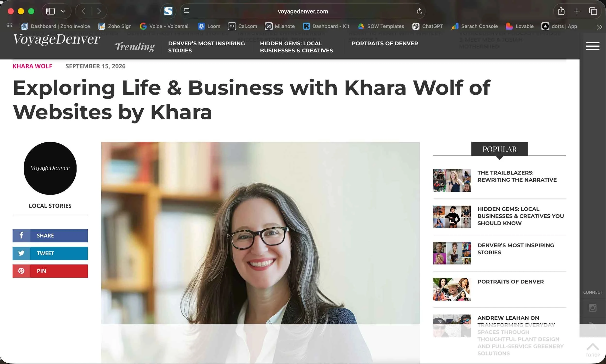606x364 pixels.
Task: Open the Dashboard - Kit bookmark
Action: click(x=326, y=26)
